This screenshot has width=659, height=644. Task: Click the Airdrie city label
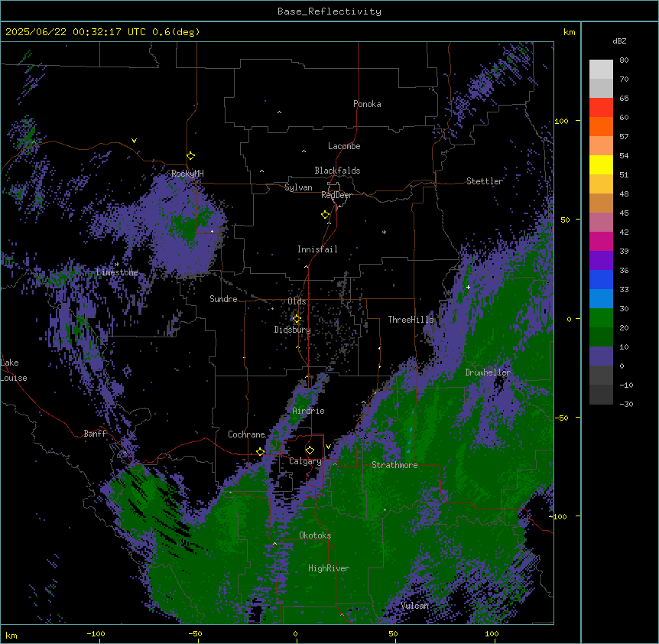(x=308, y=411)
